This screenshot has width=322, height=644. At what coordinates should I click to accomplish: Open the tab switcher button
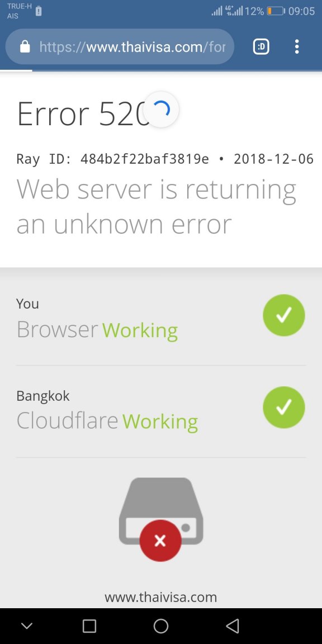(261, 47)
